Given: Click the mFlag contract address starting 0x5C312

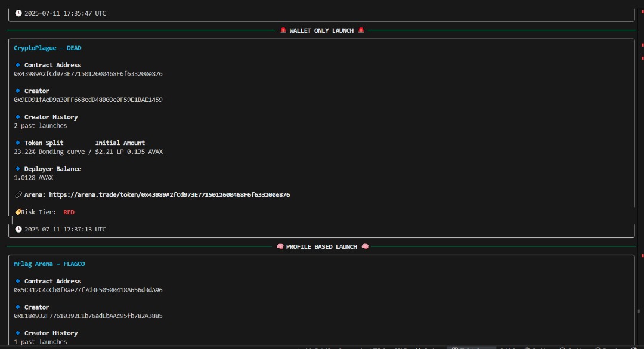Looking at the screenshot, I should (x=88, y=290).
